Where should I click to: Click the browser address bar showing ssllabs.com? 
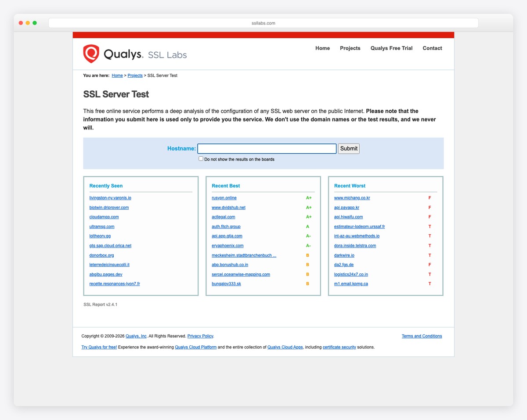263,23
